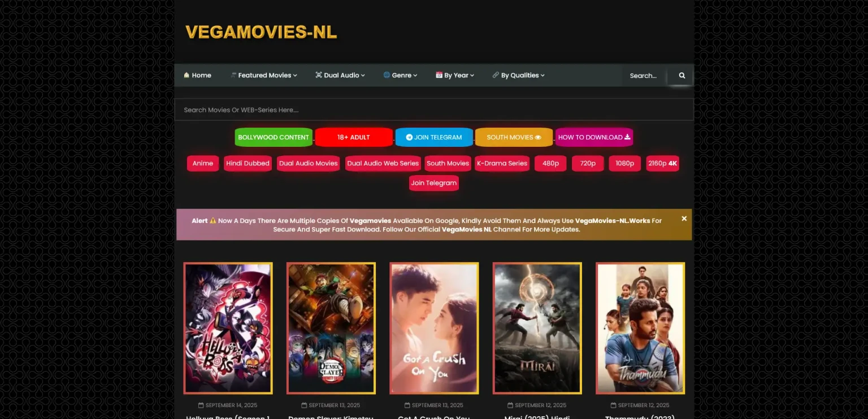Select the Dual Audio Web Series tag

click(x=383, y=163)
